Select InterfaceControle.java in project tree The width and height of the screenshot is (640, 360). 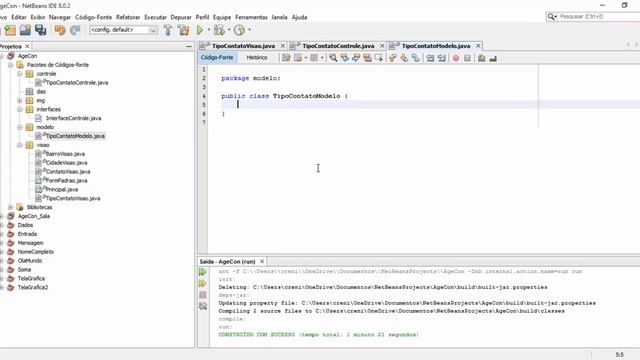tap(73, 118)
